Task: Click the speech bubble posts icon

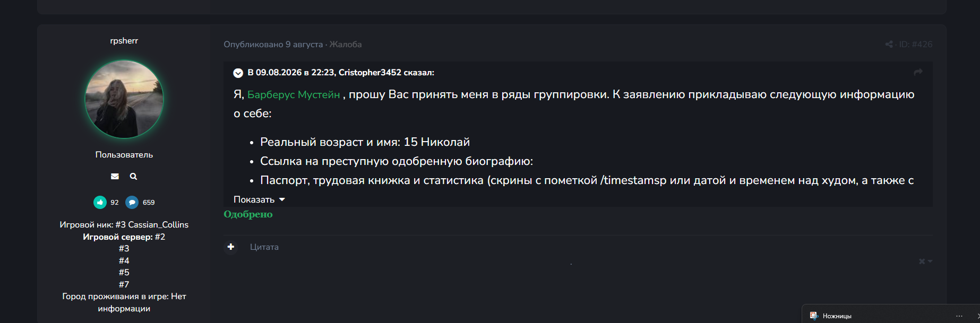Action: tap(132, 202)
